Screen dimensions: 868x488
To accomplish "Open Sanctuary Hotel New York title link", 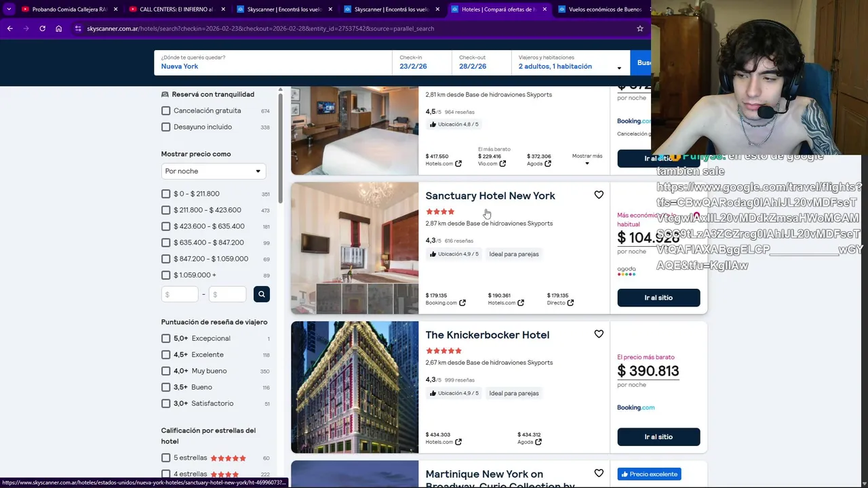I will pyautogui.click(x=490, y=195).
